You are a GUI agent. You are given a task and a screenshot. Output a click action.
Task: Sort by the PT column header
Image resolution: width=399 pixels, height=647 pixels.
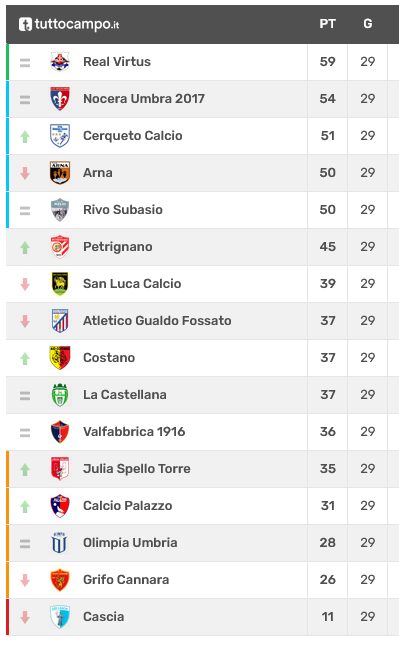[328, 24]
